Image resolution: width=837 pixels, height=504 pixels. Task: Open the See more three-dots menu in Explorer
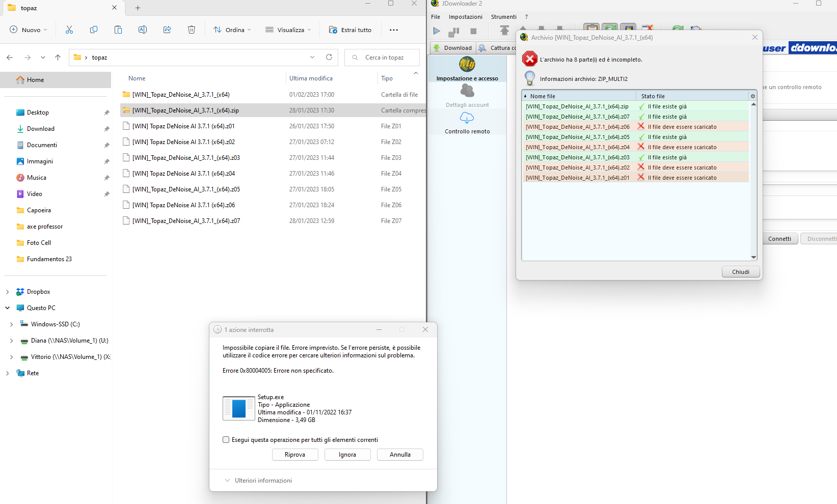394,30
